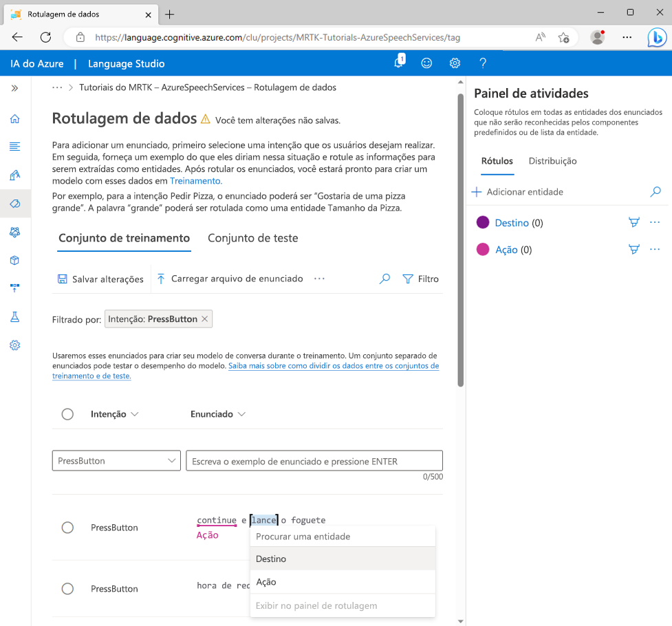The height and width of the screenshot is (626, 672).
Task: Click Salvar alterações button
Action: 100,279
